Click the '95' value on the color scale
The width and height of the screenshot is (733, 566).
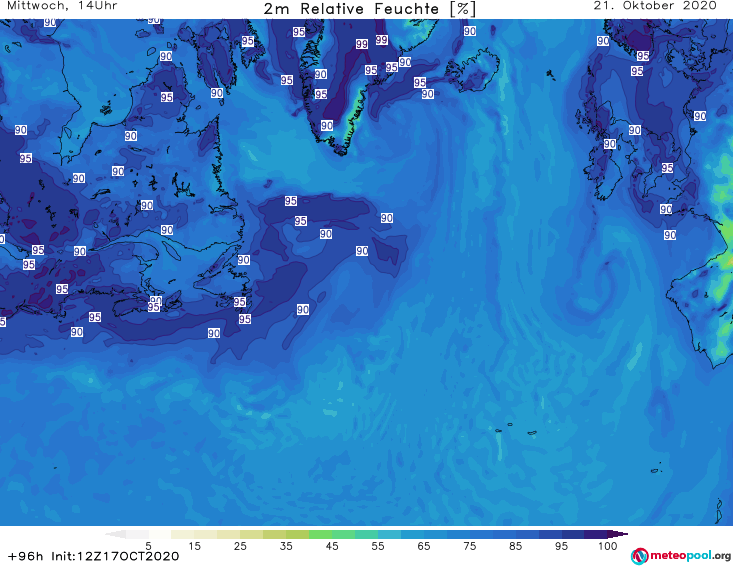[x=561, y=546]
